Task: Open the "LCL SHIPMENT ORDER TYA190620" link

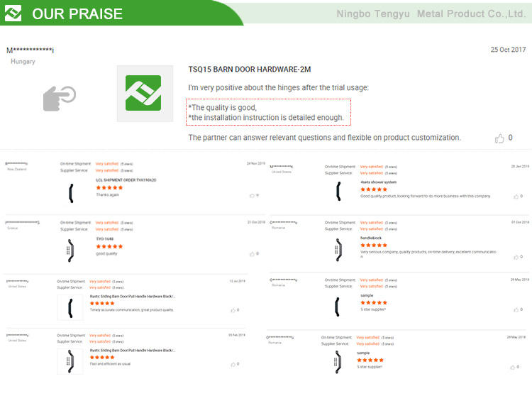Action: [126, 180]
